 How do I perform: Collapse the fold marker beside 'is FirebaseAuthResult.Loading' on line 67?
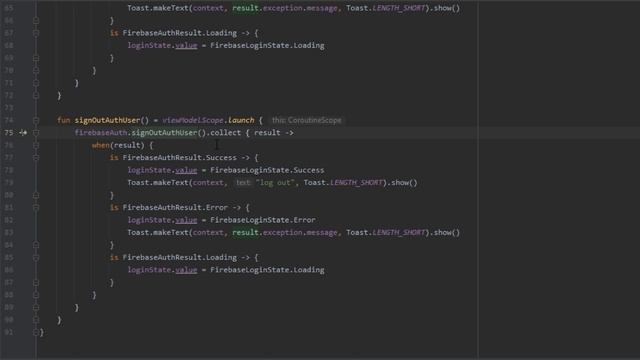click(x=36, y=33)
